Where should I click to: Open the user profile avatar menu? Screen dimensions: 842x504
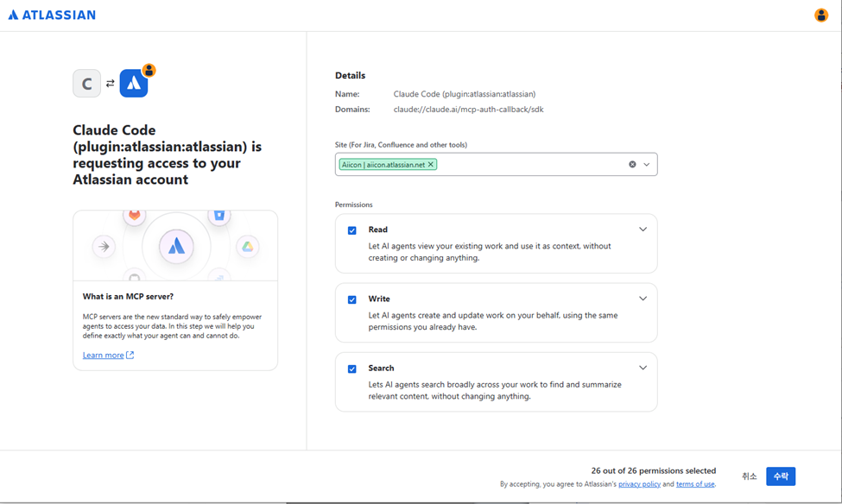pyautogui.click(x=820, y=15)
